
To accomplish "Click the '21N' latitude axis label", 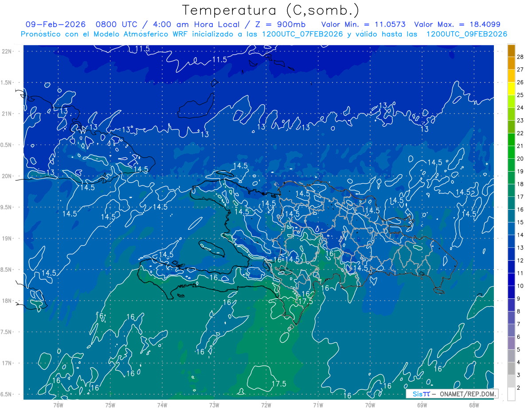I will [7, 114].
